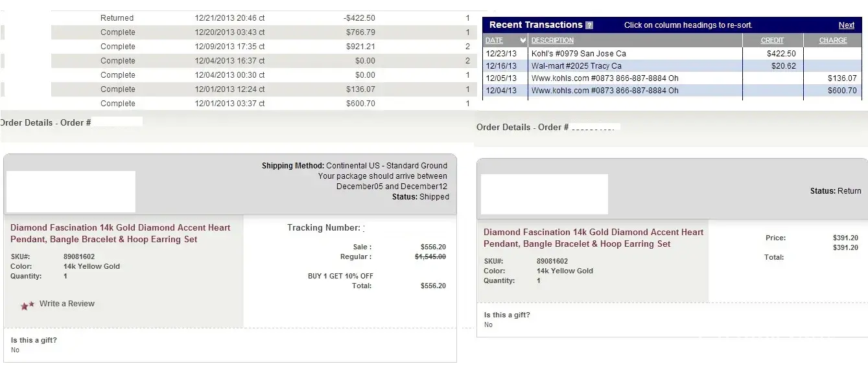Click the Tracking Number label

tap(323, 228)
